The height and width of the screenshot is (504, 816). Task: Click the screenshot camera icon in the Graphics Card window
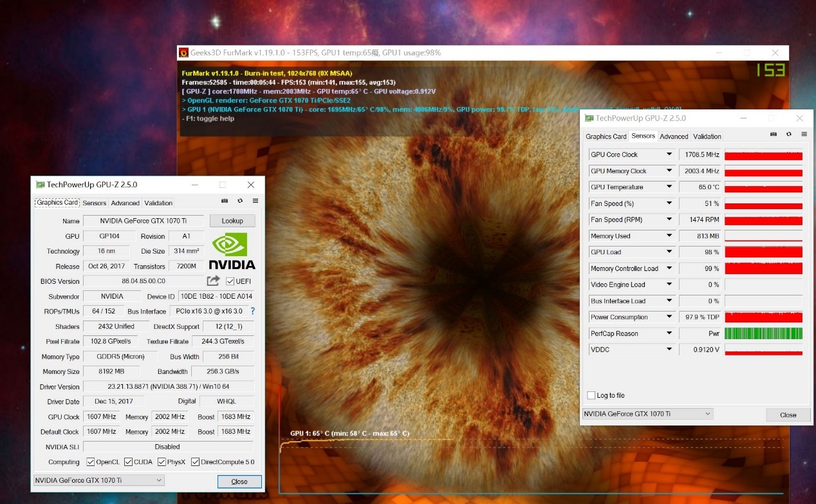click(x=225, y=201)
